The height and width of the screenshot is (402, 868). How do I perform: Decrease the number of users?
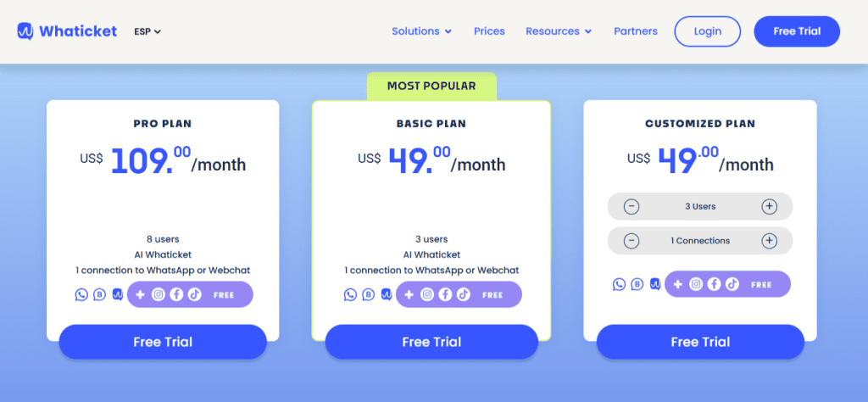click(x=632, y=207)
